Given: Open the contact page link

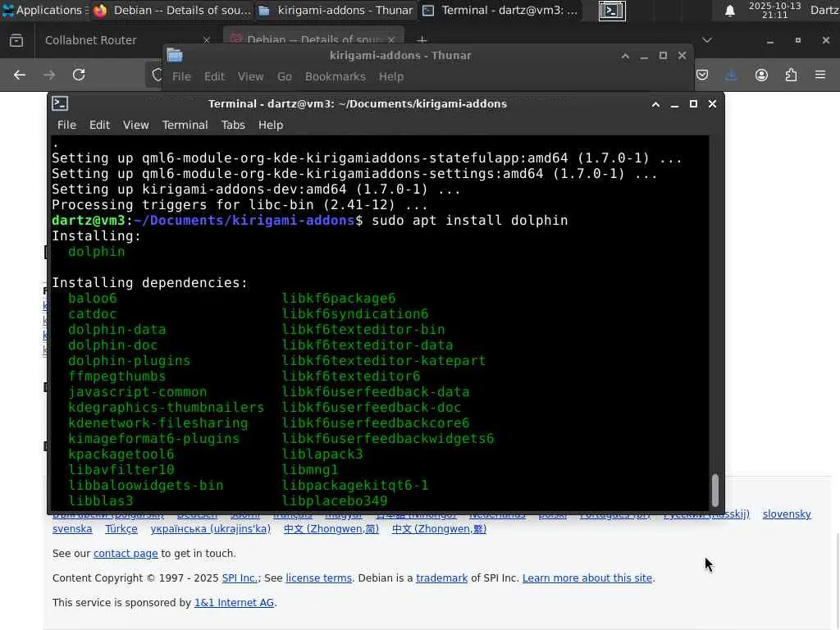Looking at the screenshot, I should tap(126, 554).
